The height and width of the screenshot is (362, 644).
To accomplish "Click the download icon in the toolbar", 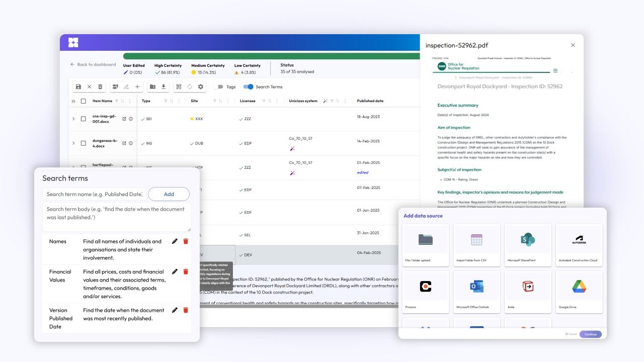I will point(164,87).
